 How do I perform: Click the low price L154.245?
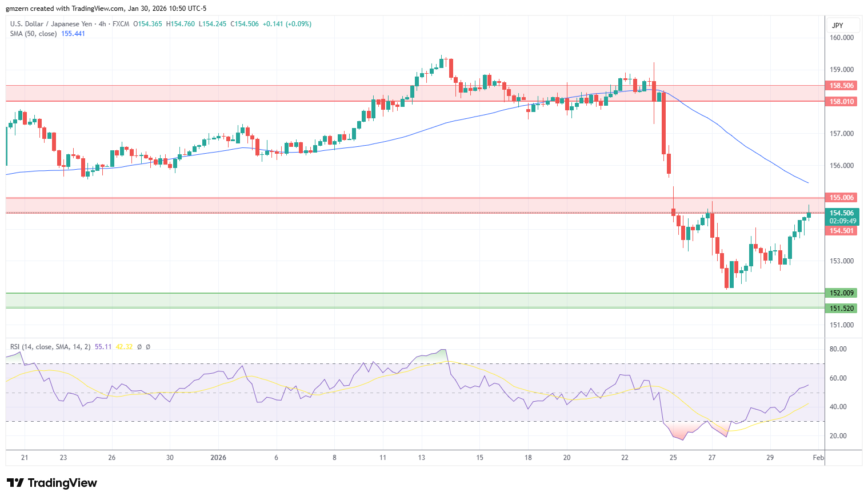213,24
